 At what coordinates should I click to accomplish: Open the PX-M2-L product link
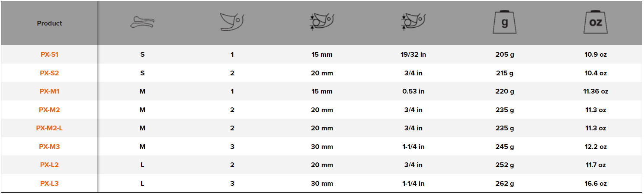point(49,128)
